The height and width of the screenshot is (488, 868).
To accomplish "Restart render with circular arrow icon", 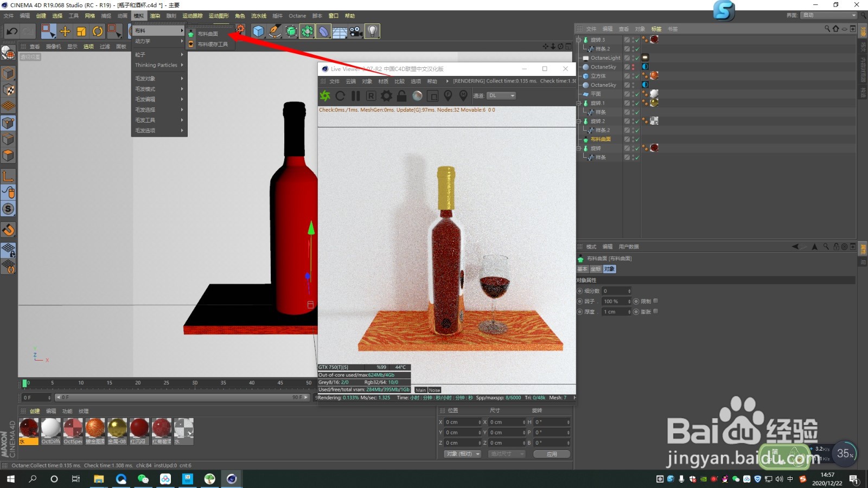I will click(340, 96).
